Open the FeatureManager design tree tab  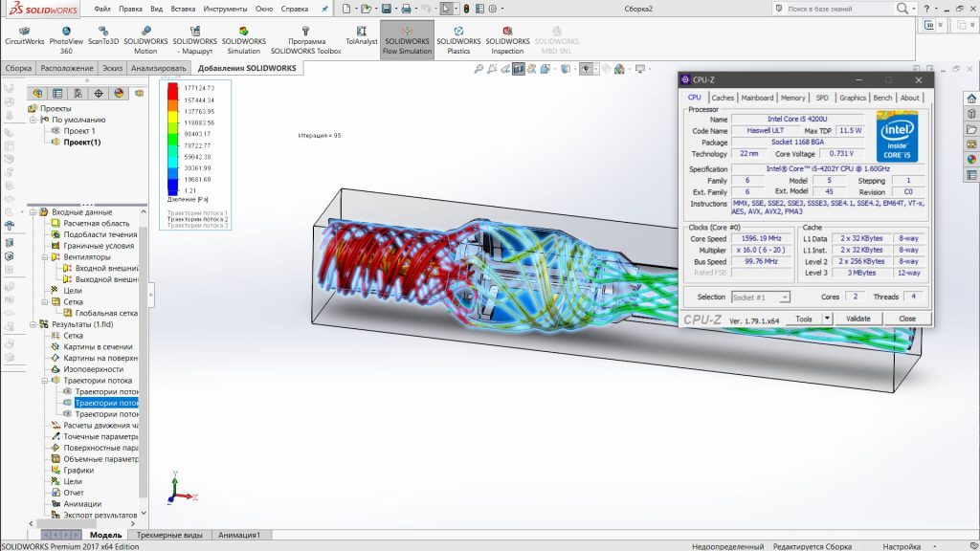(37, 93)
